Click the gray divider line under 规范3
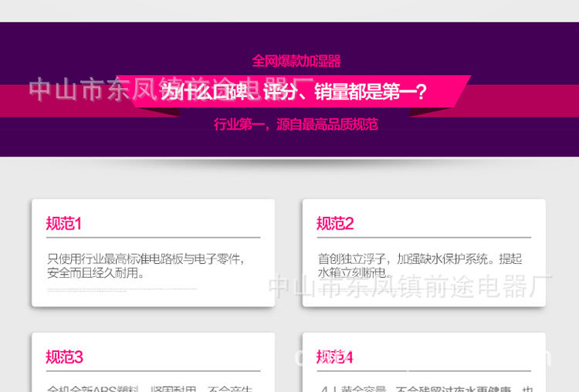Image resolution: width=579 pixels, height=392 pixels. 153,371
